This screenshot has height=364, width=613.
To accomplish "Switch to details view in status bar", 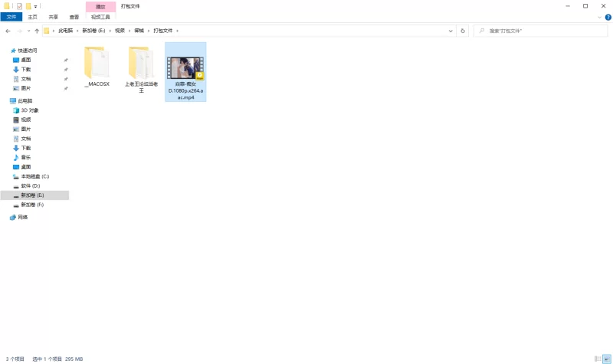I will [x=598, y=359].
